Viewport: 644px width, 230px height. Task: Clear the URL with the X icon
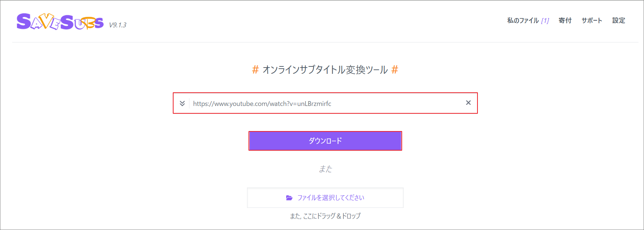point(468,103)
